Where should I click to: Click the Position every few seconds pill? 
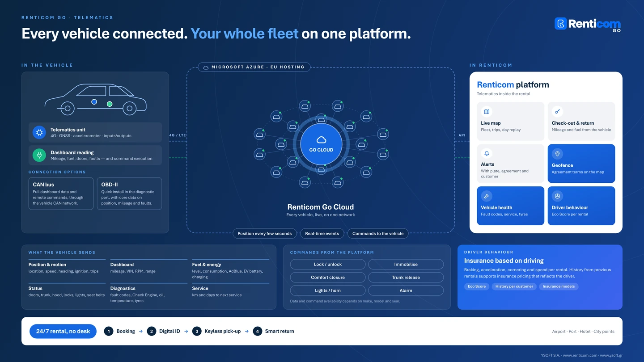265,233
